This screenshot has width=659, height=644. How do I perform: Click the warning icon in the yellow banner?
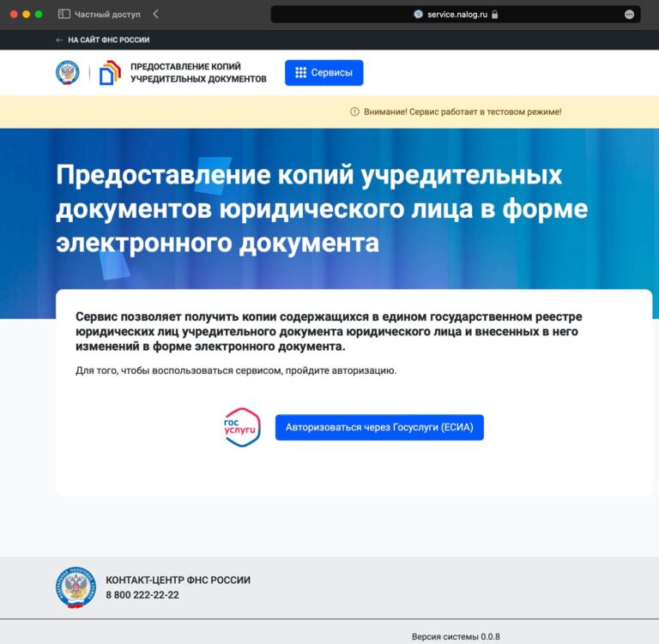[x=354, y=111]
